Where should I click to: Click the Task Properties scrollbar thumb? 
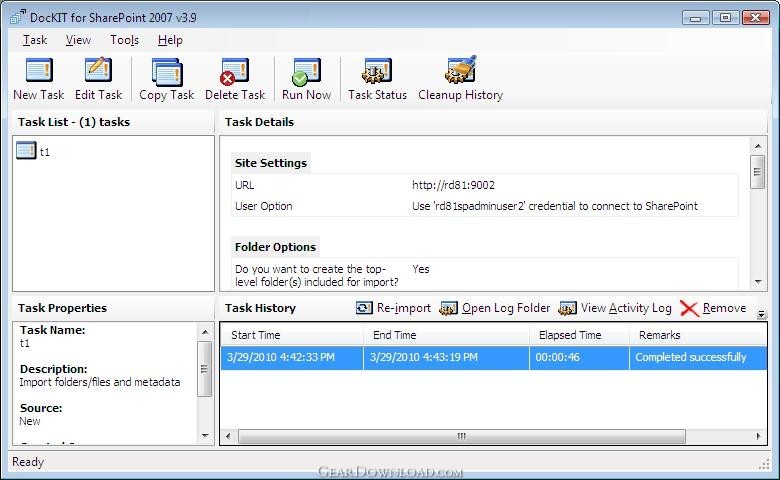pos(205,369)
